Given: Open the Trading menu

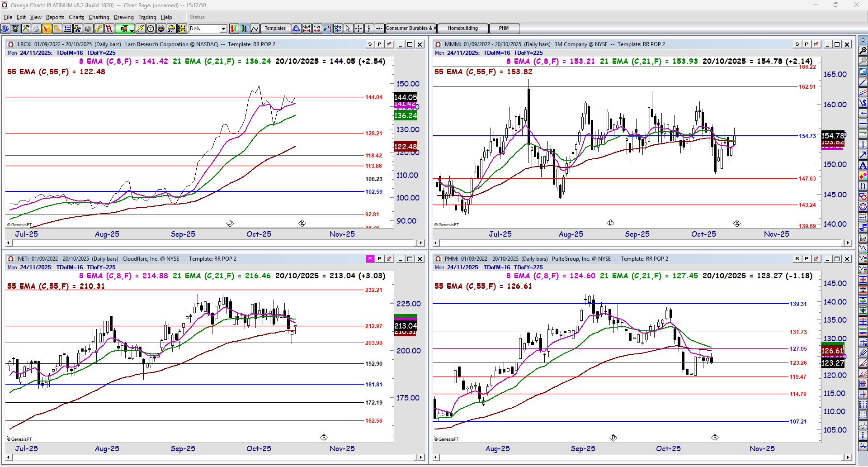Looking at the screenshot, I should 147,17.
